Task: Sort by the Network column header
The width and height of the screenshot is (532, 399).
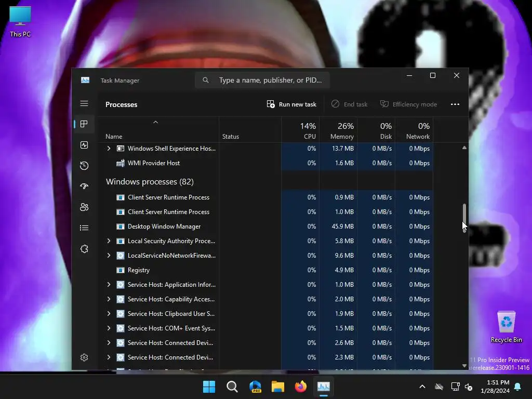Action: point(414,130)
